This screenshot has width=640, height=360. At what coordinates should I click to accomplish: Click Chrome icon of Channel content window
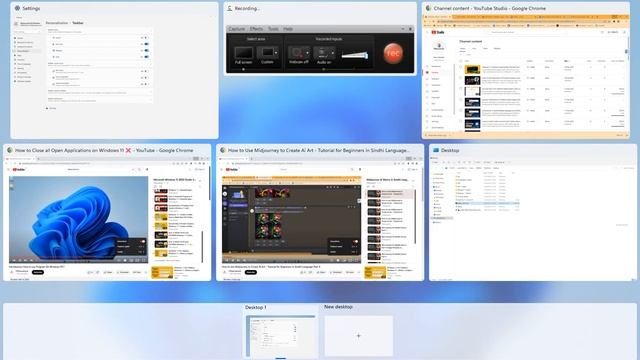428,8
